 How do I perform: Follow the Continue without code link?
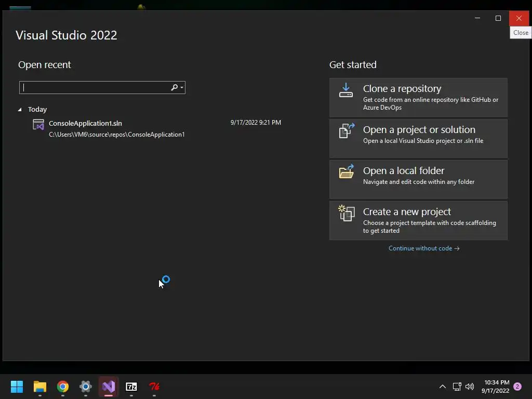(x=424, y=248)
